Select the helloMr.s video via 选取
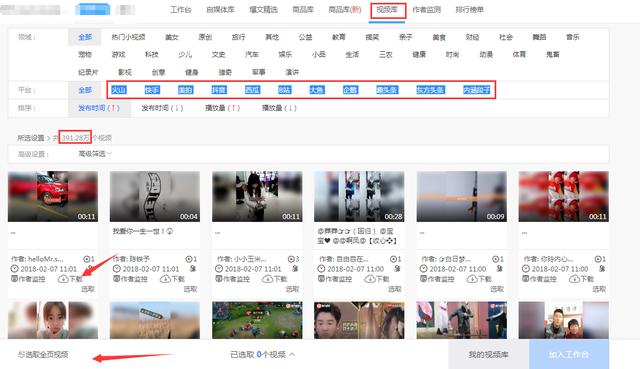 88,289
